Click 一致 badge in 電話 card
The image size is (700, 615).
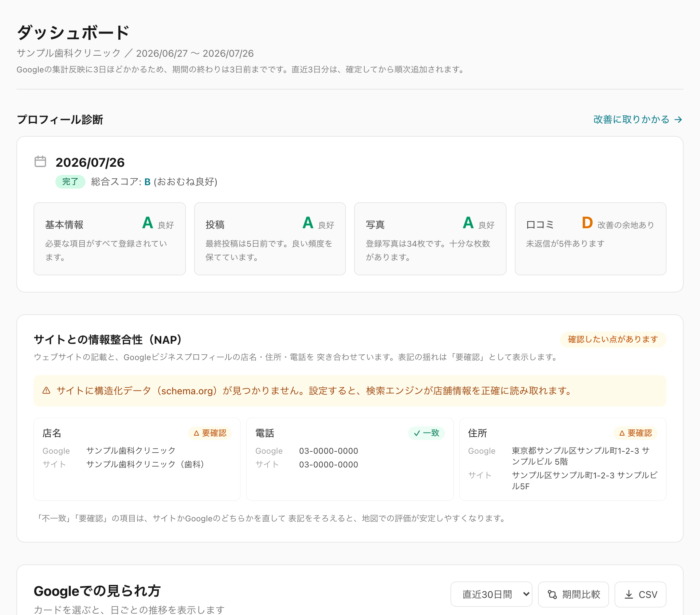coord(426,433)
